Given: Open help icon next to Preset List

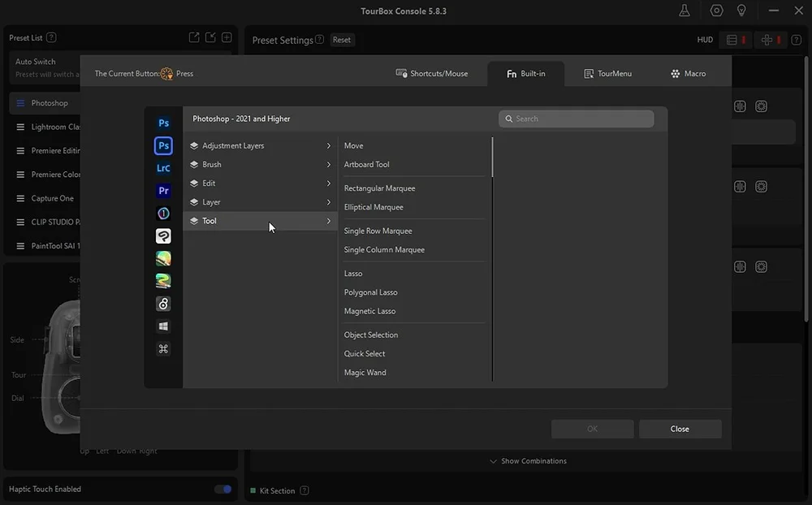Looking at the screenshot, I should pos(51,37).
